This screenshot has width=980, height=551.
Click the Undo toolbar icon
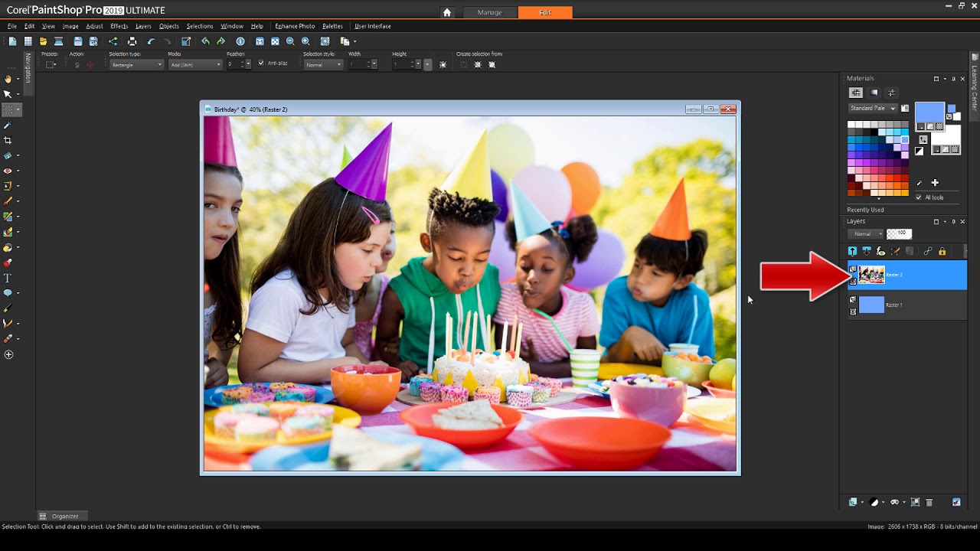(x=151, y=41)
